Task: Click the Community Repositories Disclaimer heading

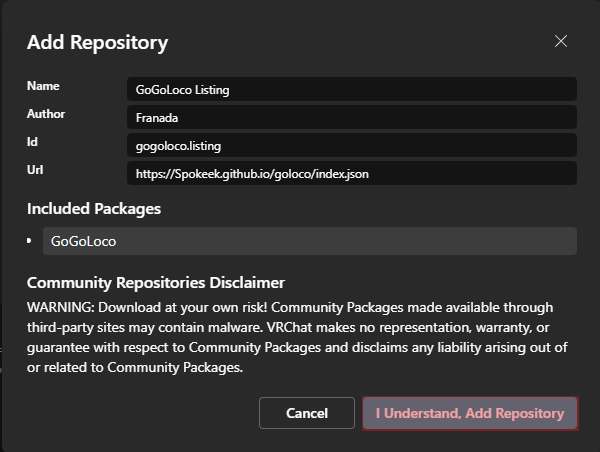Action: pyautogui.click(x=156, y=283)
